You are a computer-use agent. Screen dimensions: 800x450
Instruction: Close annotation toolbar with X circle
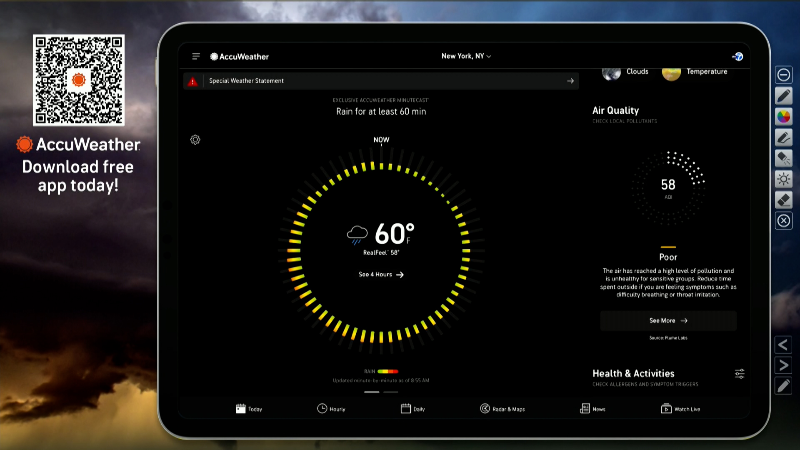[x=784, y=221]
